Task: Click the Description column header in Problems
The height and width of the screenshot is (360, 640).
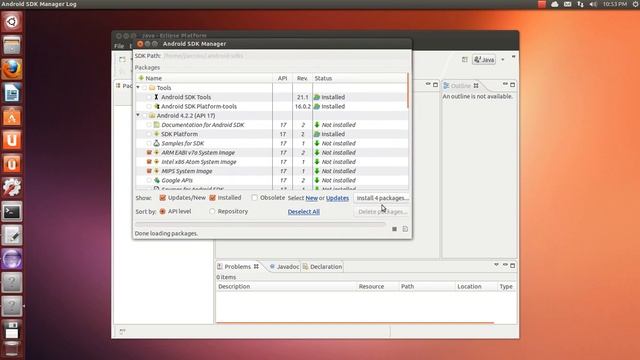Action: [286, 287]
